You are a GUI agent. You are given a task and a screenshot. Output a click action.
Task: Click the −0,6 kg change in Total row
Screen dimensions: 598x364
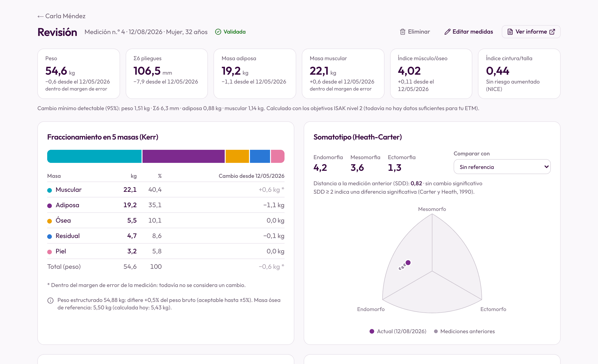[271, 266]
